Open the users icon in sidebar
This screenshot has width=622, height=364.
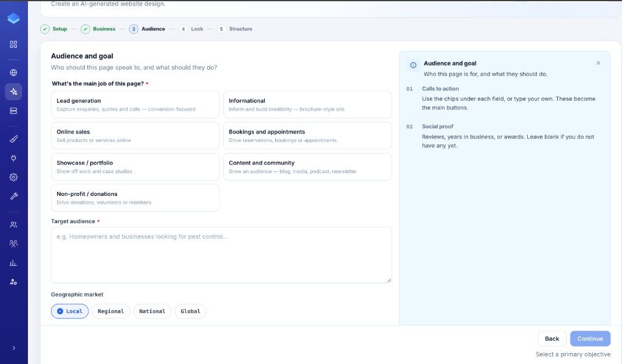tap(13, 224)
